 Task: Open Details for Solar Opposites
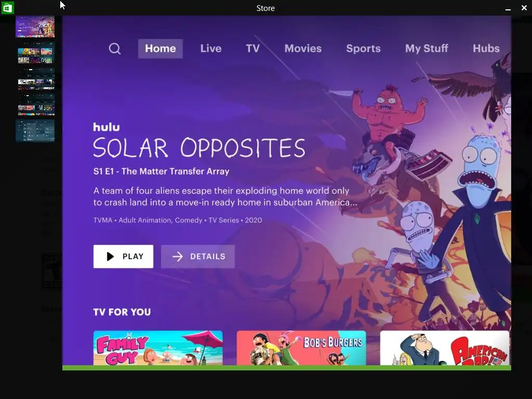198,257
